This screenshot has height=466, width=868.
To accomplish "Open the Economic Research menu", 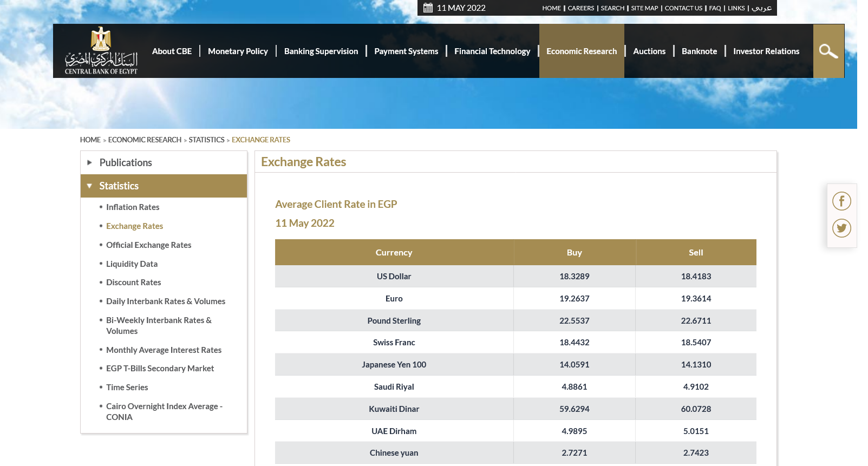I will tap(581, 51).
